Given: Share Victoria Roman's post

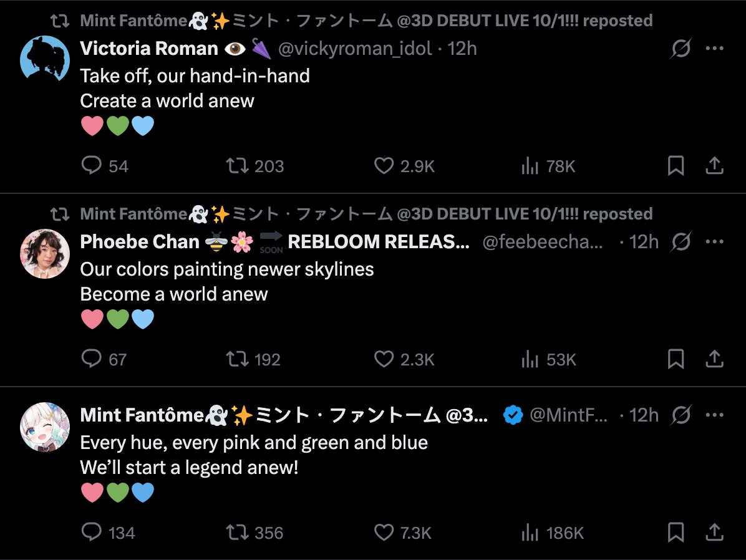Looking at the screenshot, I should click(714, 166).
